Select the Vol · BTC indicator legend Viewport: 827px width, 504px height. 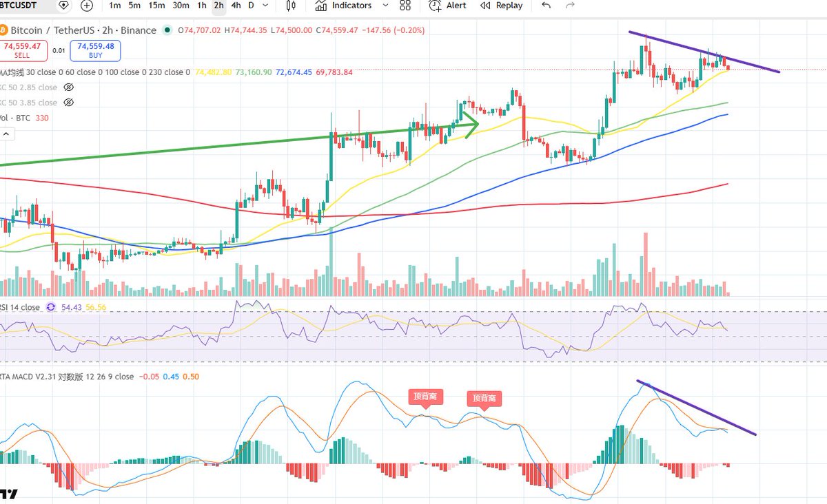[15, 118]
